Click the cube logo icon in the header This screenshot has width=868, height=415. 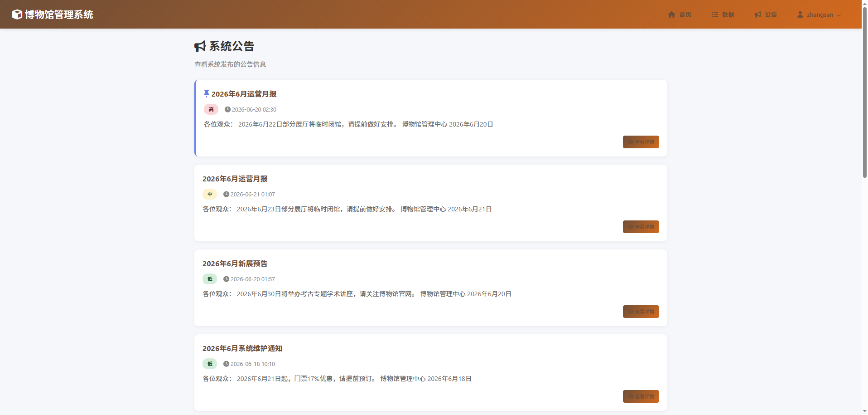coord(17,15)
